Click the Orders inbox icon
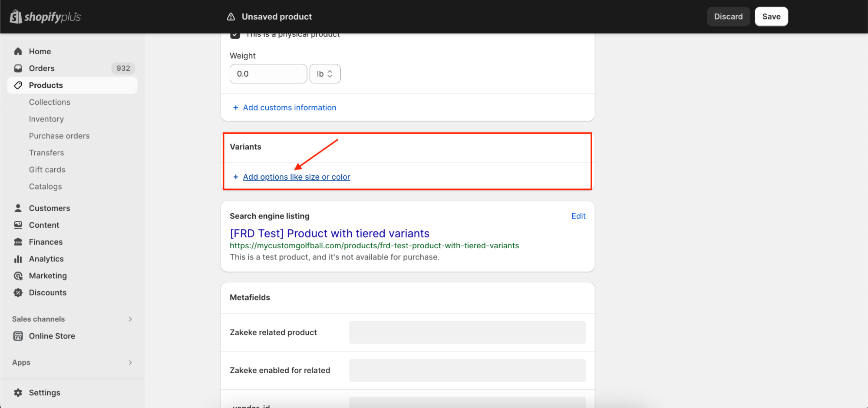This screenshot has width=868, height=408. coord(18,68)
